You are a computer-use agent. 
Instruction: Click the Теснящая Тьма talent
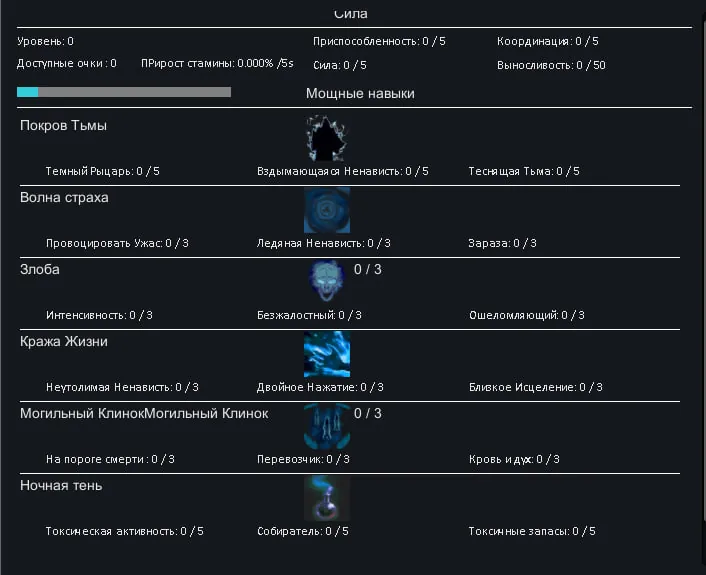click(x=523, y=171)
